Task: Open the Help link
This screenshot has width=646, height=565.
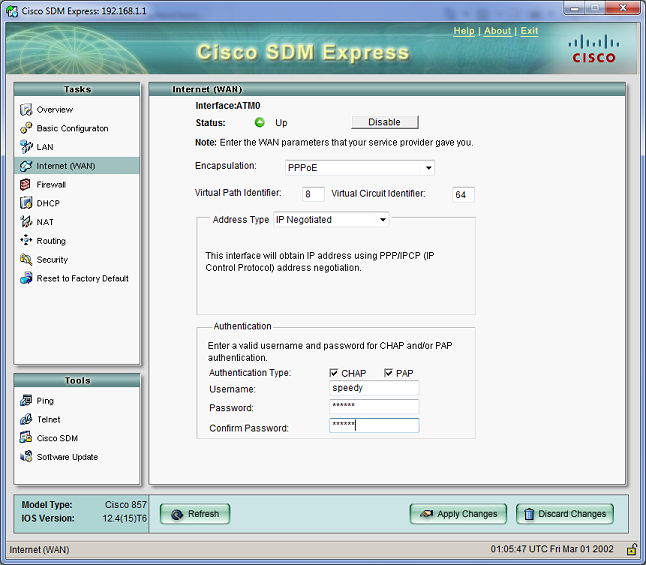Action: click(x=464, y=31)
